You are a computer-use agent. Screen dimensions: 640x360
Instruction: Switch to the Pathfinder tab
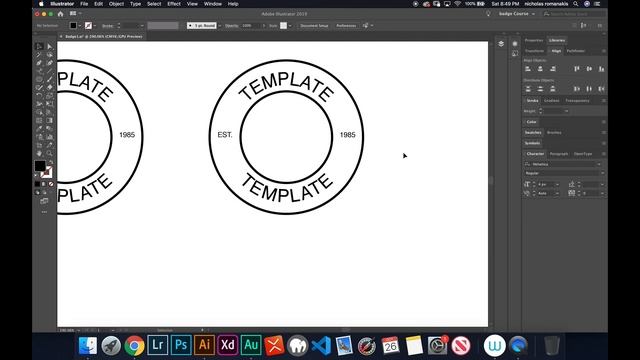click(576, 51)
